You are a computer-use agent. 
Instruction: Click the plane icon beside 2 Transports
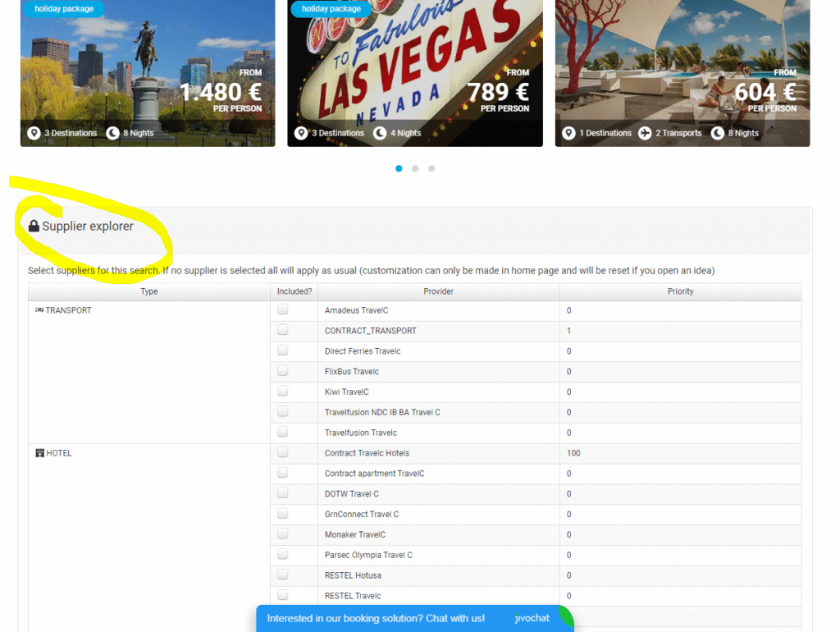point(645,133)
